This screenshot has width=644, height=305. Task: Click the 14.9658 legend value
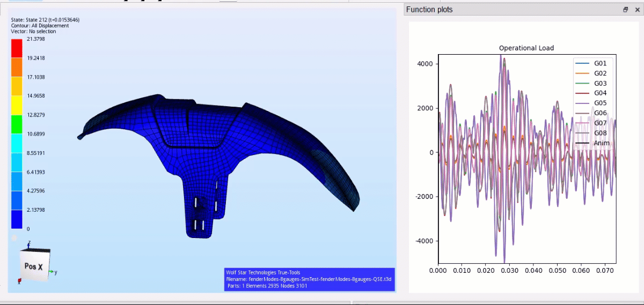coord(36,96)
